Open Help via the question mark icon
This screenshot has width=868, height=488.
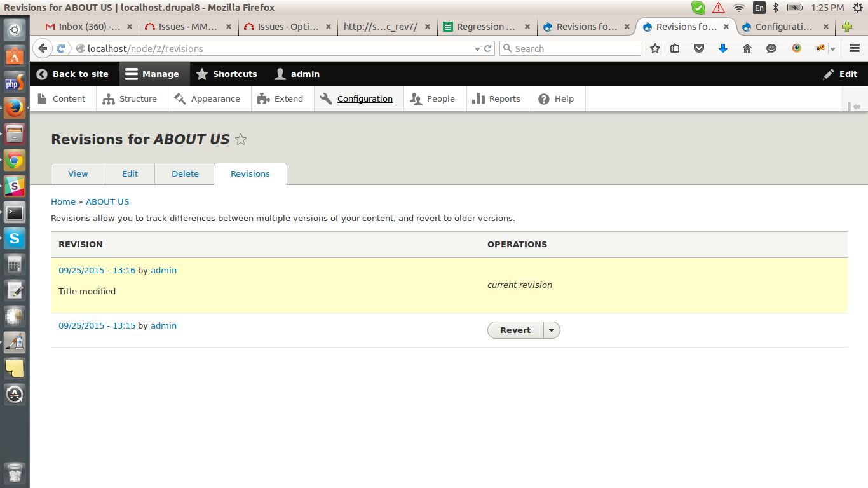[x=544, y=98]
